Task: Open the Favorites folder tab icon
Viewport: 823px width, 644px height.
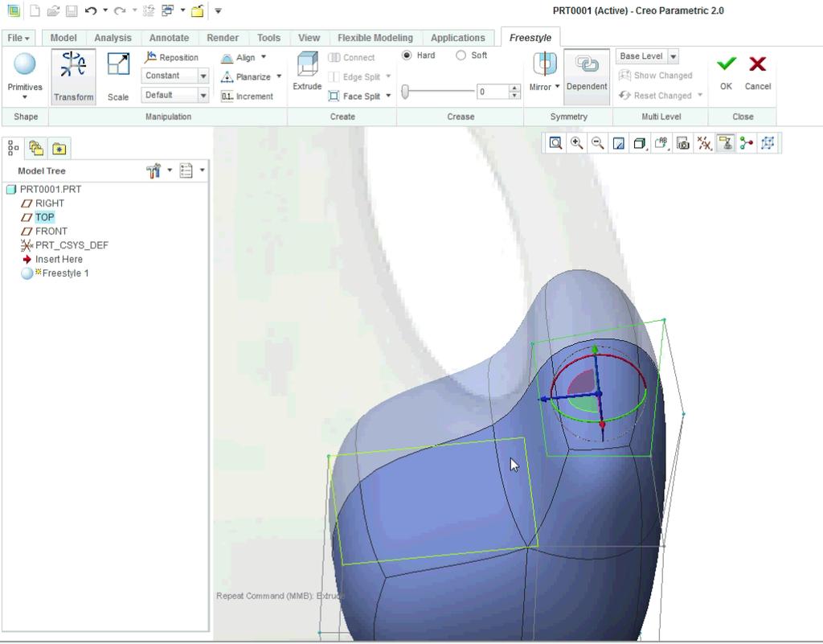Action: (59, 149)
